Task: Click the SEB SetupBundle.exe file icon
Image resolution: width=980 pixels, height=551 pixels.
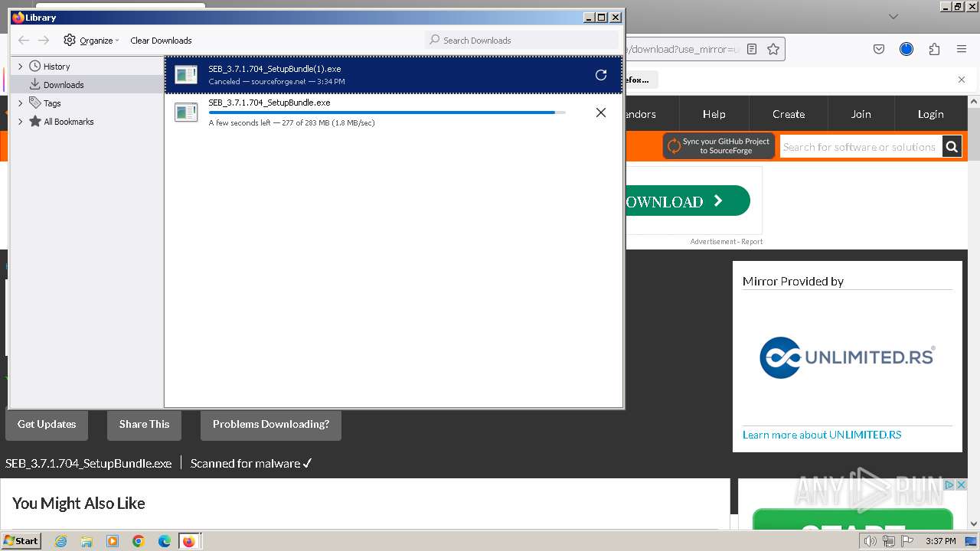Action: click(186, 112)
